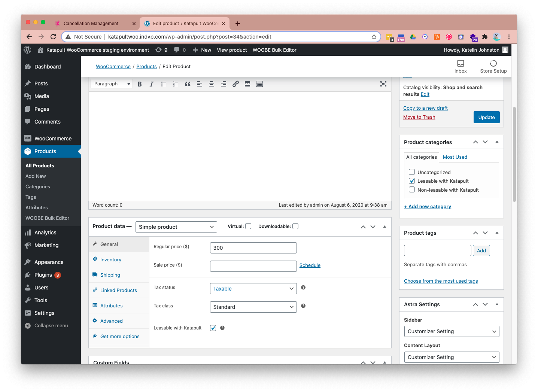Tick the Downloadable checkbox

295,226
